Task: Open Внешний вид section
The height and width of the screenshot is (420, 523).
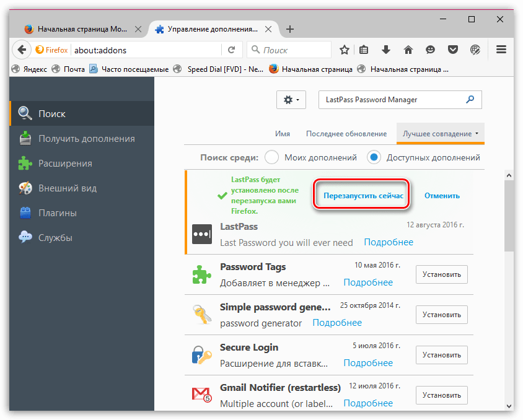Action: click(82, 188)
